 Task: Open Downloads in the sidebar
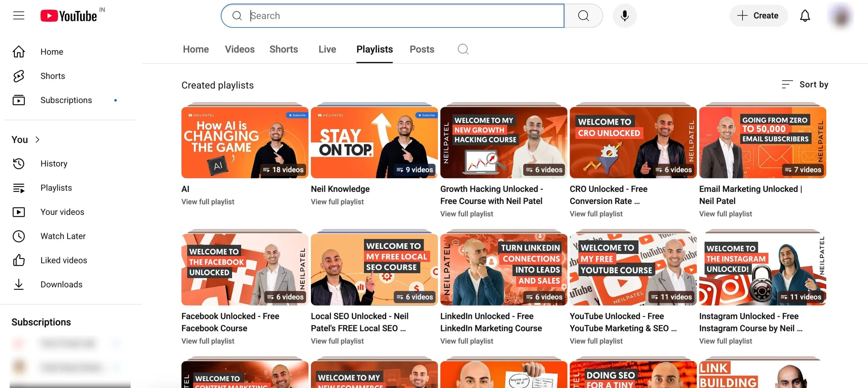coord(61,284)
